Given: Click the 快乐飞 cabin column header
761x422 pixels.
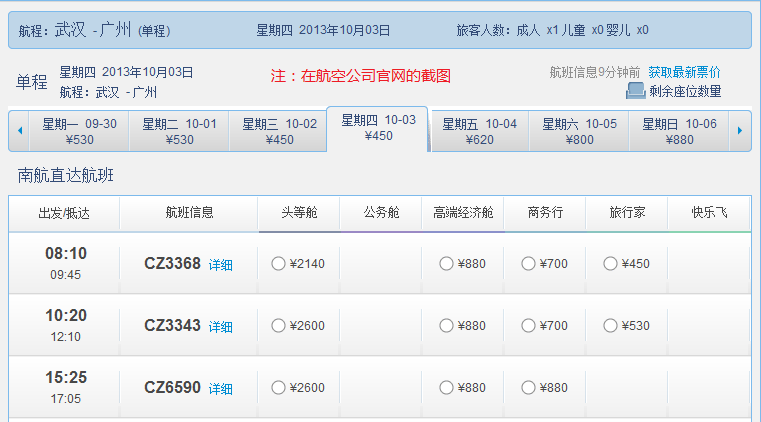Looking at the screenshot, I should (x=709, y=213).
